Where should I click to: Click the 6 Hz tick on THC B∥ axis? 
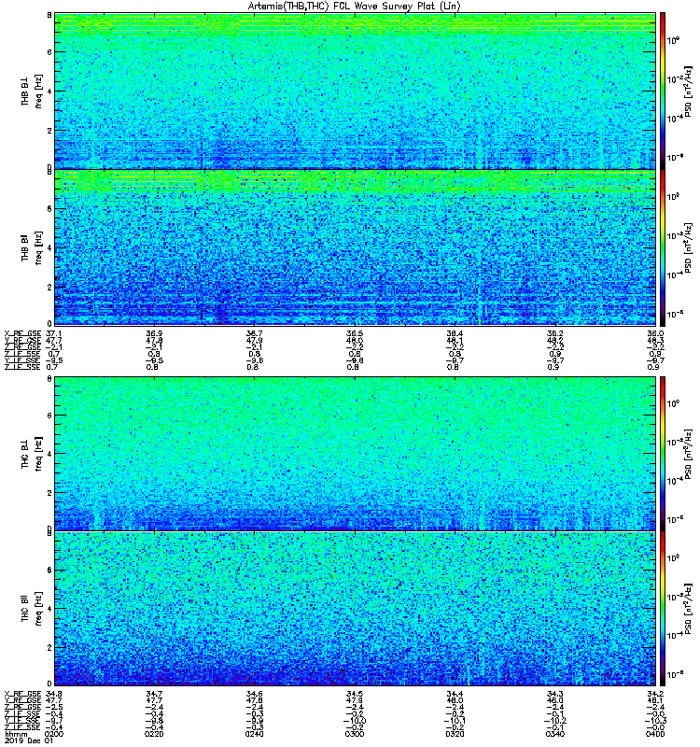tap(49, 571)
